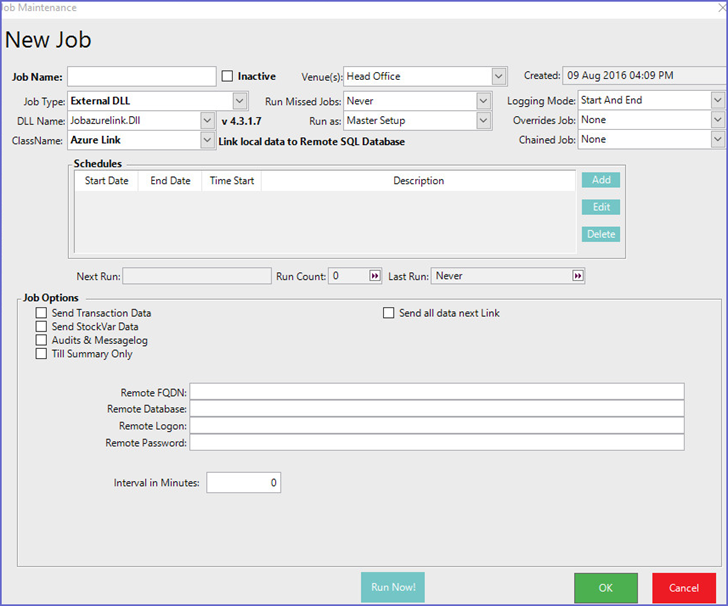Viewport: 728px width, 606px height.
Task: Click the Add schedule button
Action: [x=601, y=180]
